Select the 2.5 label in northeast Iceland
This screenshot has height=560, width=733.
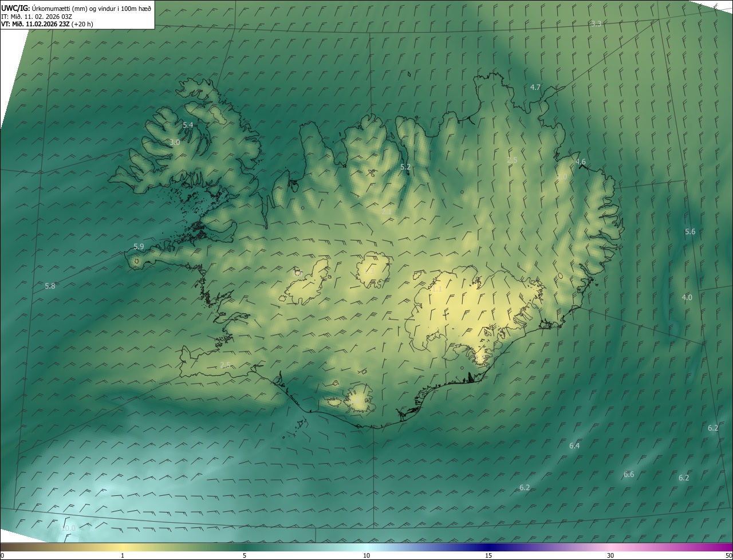(x=512, y=160)
